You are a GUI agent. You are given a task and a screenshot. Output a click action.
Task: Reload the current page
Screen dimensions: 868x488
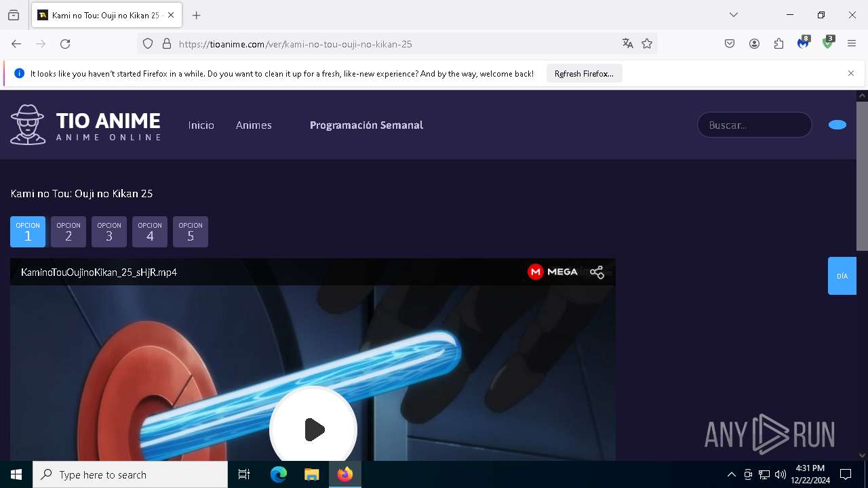click(65, 43)
